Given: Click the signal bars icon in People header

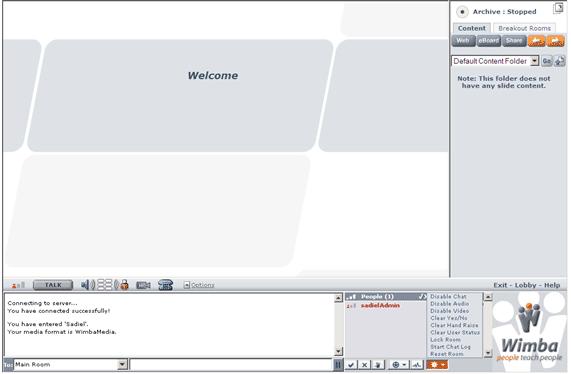Looking at the screenshot, I should 351,297.
